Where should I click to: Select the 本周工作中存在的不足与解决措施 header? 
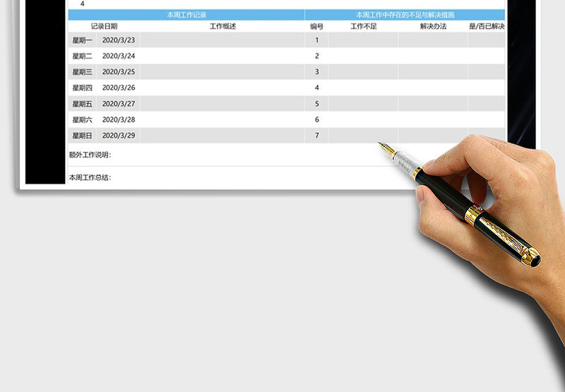[405, 15]
